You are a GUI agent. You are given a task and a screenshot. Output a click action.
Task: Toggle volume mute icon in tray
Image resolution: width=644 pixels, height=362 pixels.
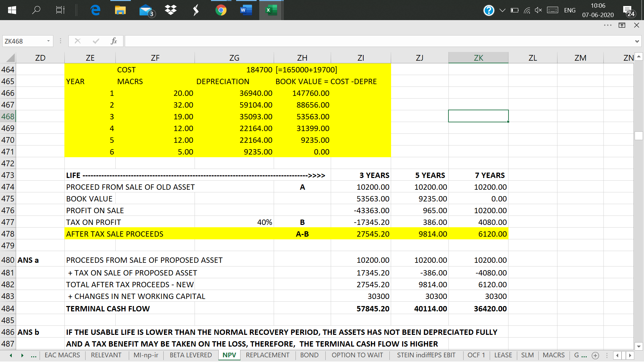pos(538,10)
